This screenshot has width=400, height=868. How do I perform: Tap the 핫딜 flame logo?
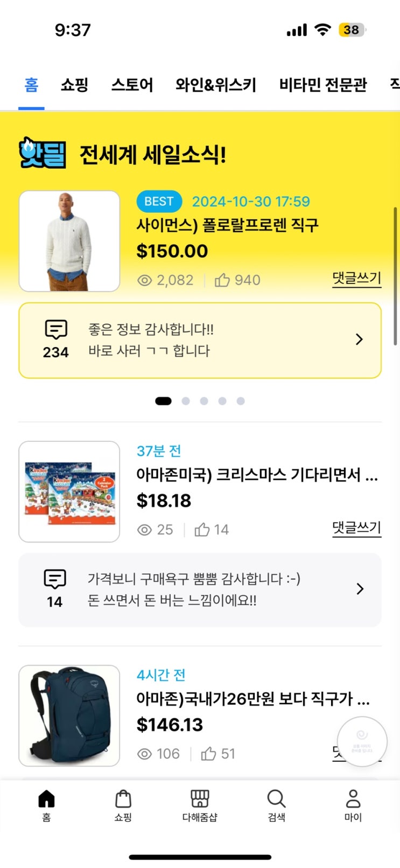42,153
